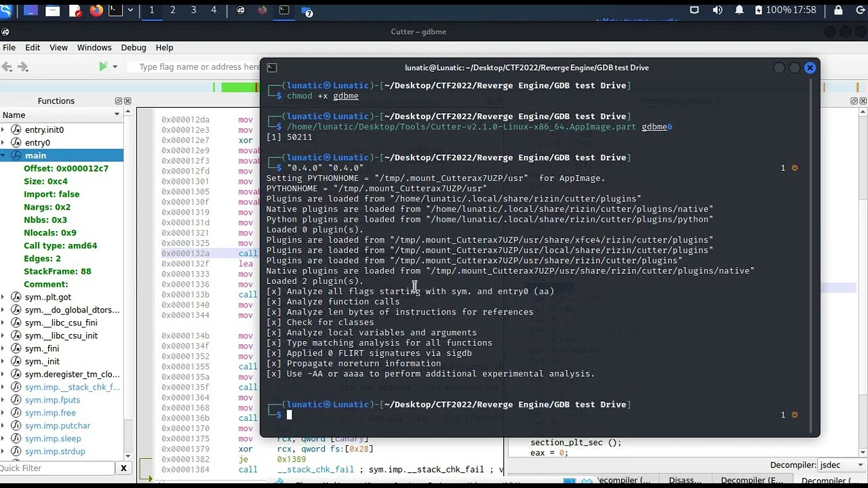Click the battery indicator icon

pyautogui.click(x=759, y=10)
